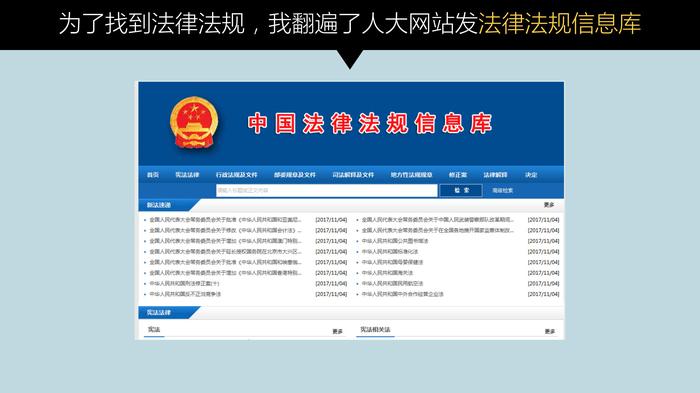Open the 修正案 navigation item
The image size is (700, 393).
coord(458,175)
